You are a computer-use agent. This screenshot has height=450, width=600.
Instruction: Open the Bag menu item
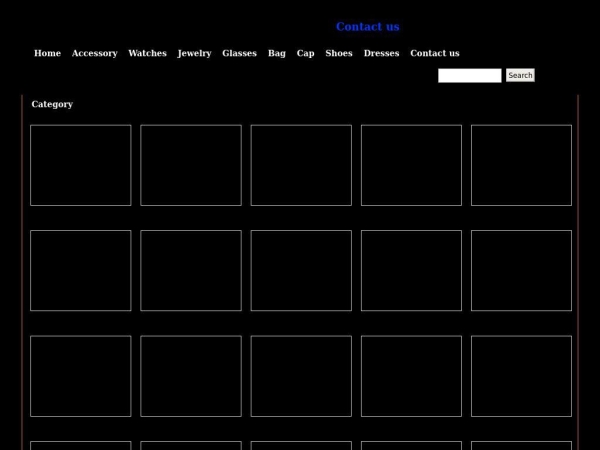pyautogui.click(x=277, y=53)
